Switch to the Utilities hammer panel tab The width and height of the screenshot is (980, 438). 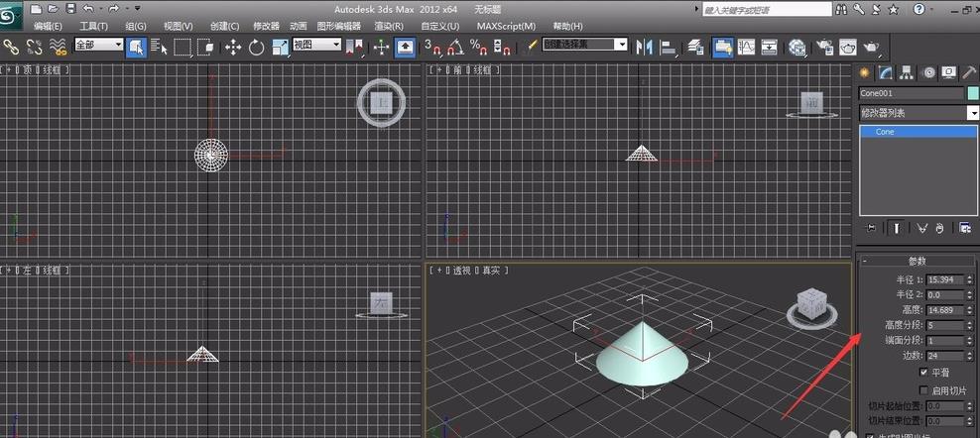tap(969, 72)
